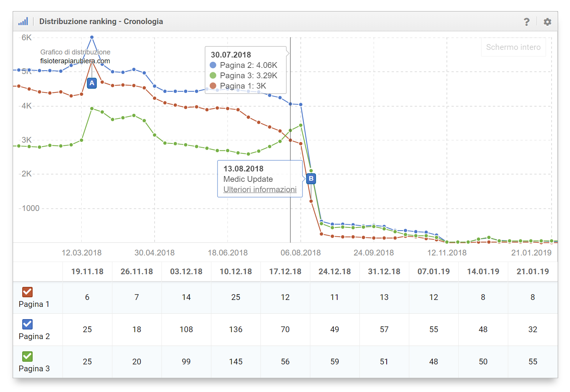The height and width of the screenshot is (392, 570).
Task: Click the Pagina 2 row label
Action: point(34,336)
